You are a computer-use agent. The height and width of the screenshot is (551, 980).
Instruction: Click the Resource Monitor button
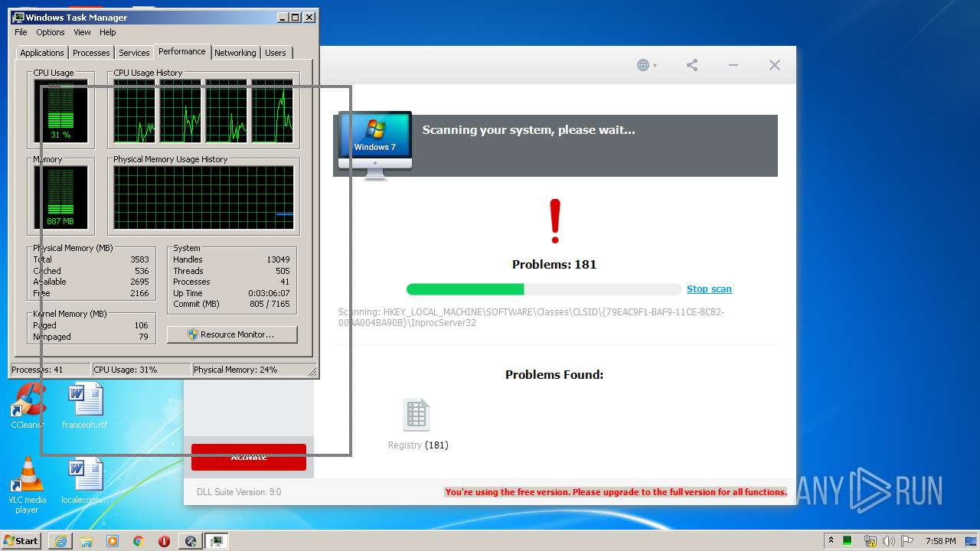pos(232,334)
